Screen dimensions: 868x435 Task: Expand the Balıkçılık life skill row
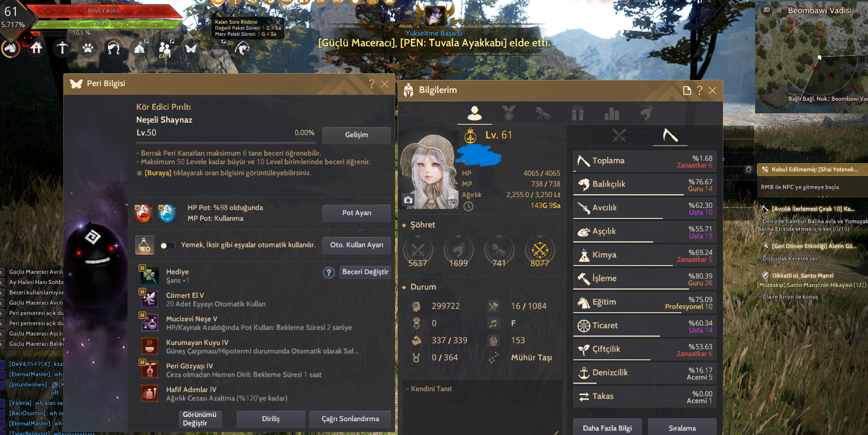(x=645, y=184)
